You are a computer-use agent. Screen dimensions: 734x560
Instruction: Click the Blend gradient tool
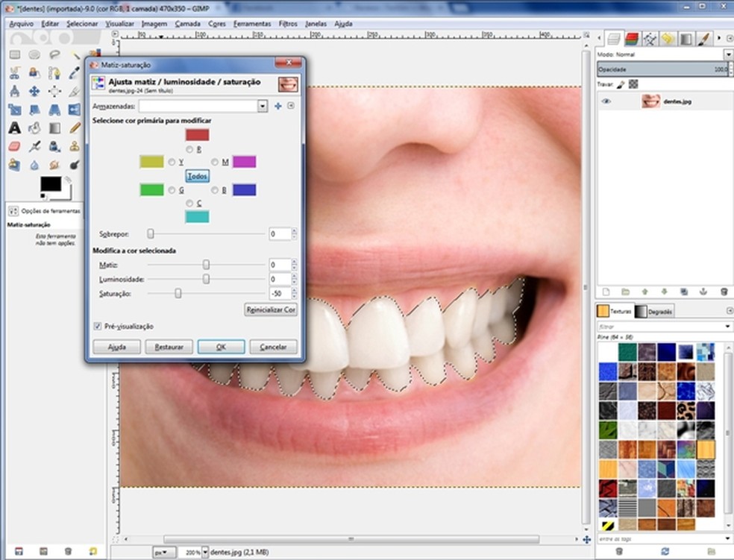pyautogui.click(x=54, y=128)
